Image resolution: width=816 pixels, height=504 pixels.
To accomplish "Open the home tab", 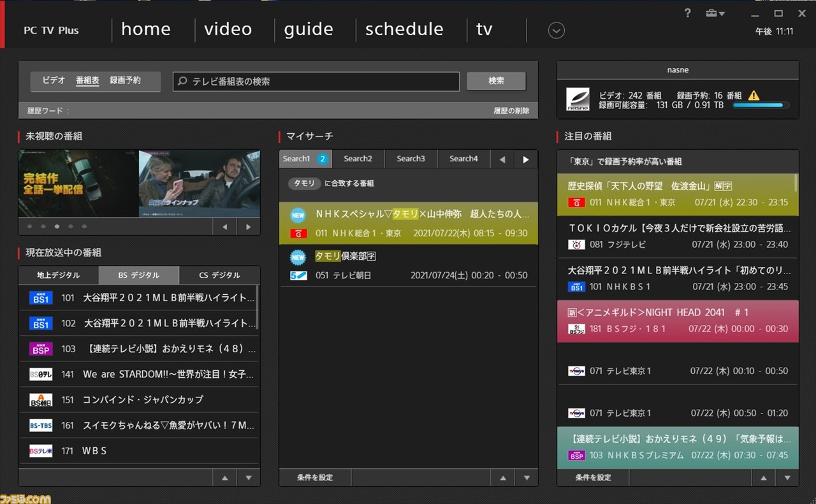I will pyautogui.click(x=146, y=29).
